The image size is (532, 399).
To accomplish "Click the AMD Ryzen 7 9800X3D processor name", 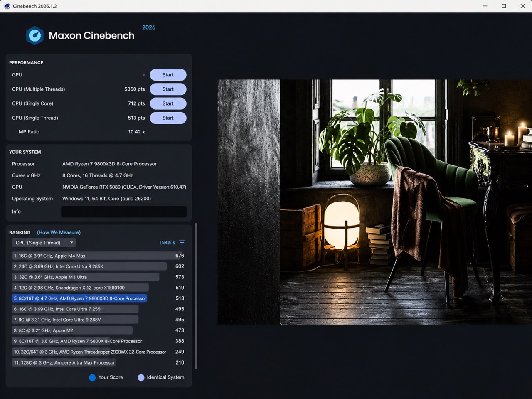I will pos(109,164).
